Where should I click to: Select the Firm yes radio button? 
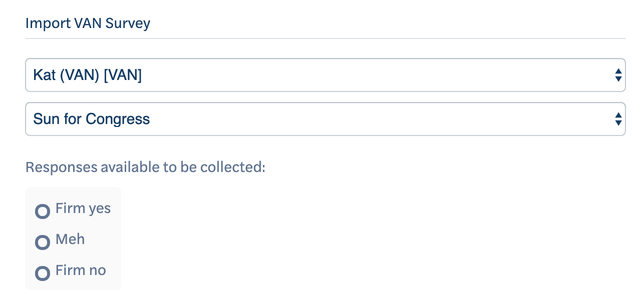(x=43, y=211)
